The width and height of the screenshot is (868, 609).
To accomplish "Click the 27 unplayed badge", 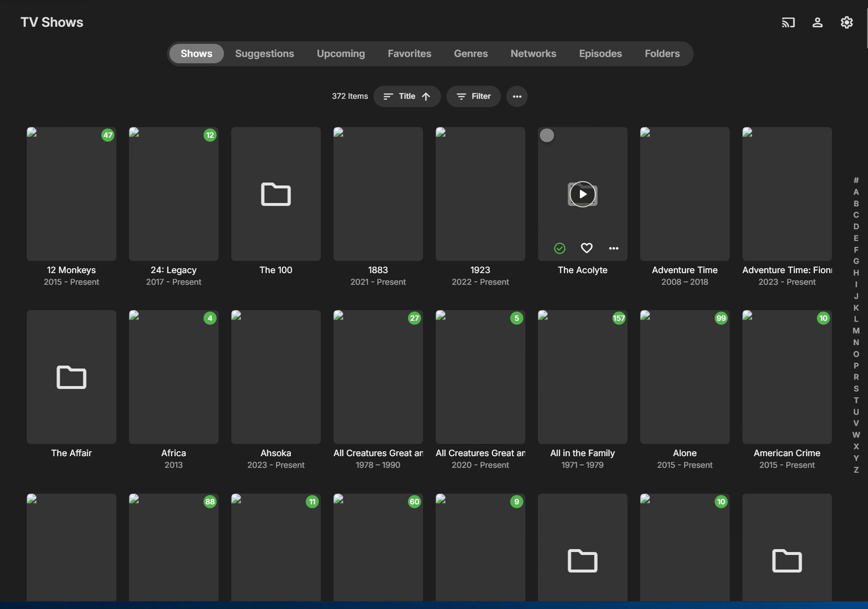I will (414, 318).
